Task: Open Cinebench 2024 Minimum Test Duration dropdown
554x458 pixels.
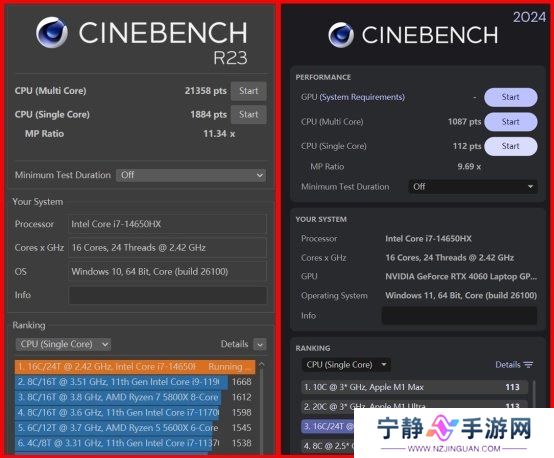Action: point(473,187)
